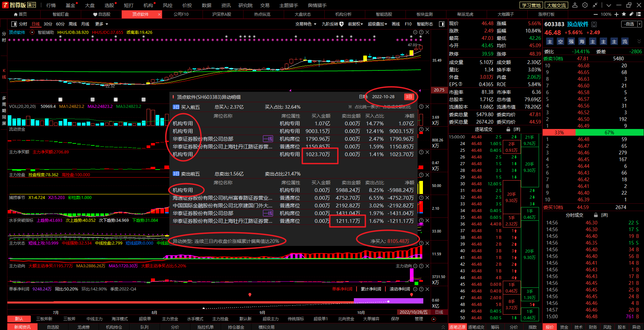Screen dimensions: 644x330
Task: Click the 海 tag icon under the stock price
Action: point(582,42)
